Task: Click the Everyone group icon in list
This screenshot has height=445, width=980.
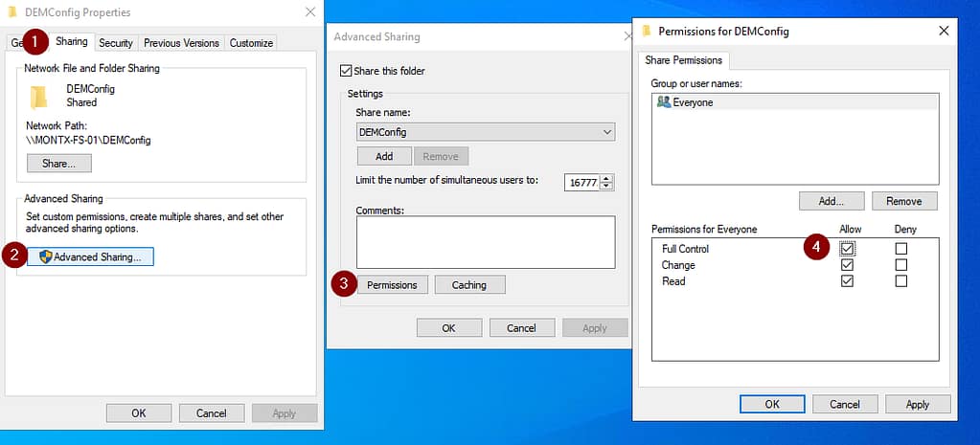Action: pyautogui.click(x=664, y=102)
